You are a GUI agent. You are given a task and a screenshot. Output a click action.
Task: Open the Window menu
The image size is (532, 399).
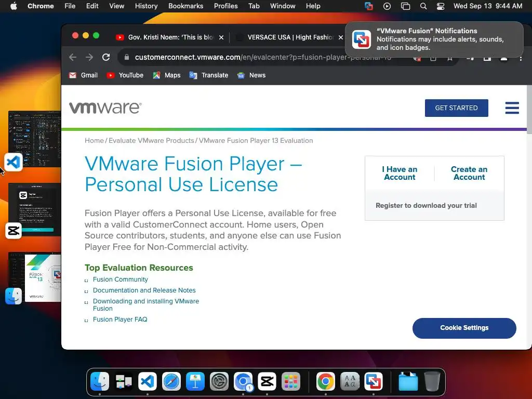pyautogui.click(x=283, y=6)
